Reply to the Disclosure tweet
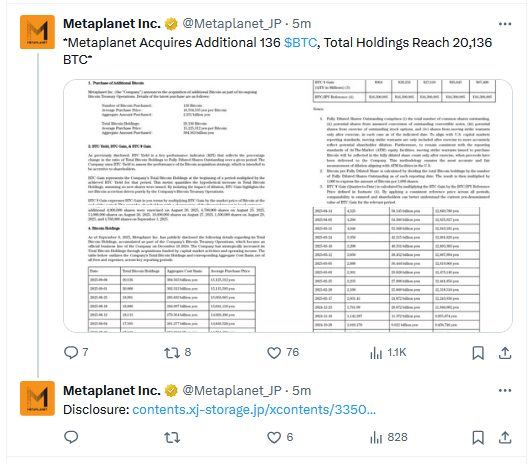This screenshot has width=530, height=464. tap(71, 437)
